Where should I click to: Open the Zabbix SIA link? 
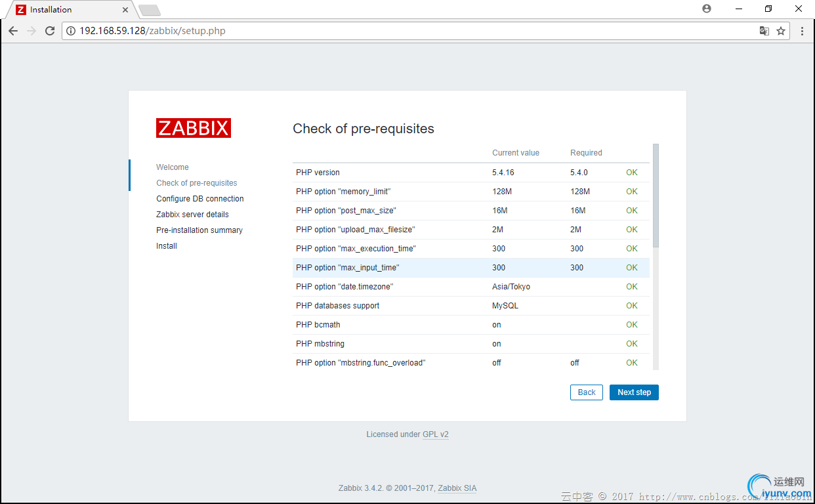pyautogui.click(x=457, y=488)
